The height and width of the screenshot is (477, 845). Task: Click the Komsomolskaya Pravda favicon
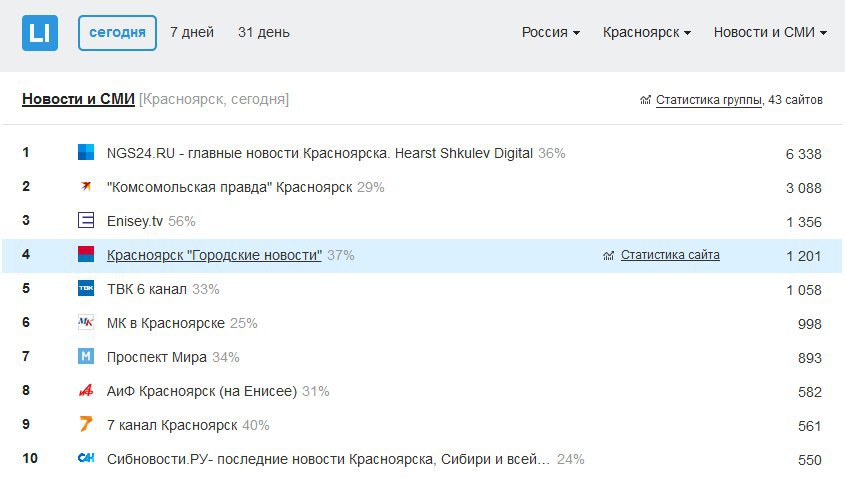[86, 187]
